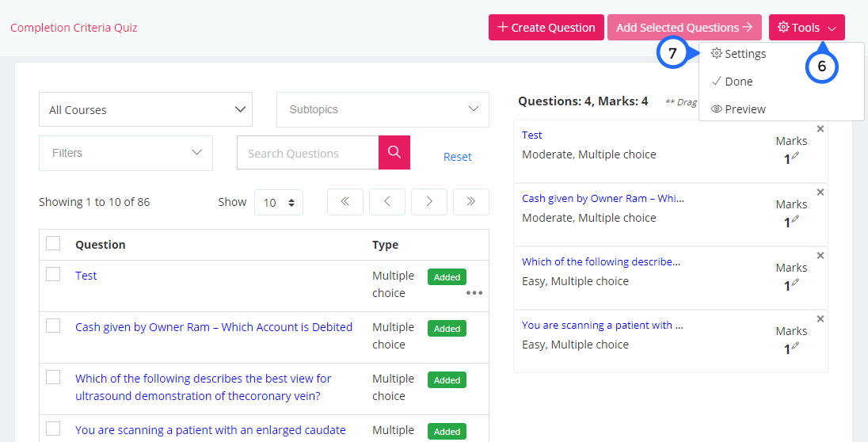Click the Reset link
Screen dimensions: 868x442
458,157
